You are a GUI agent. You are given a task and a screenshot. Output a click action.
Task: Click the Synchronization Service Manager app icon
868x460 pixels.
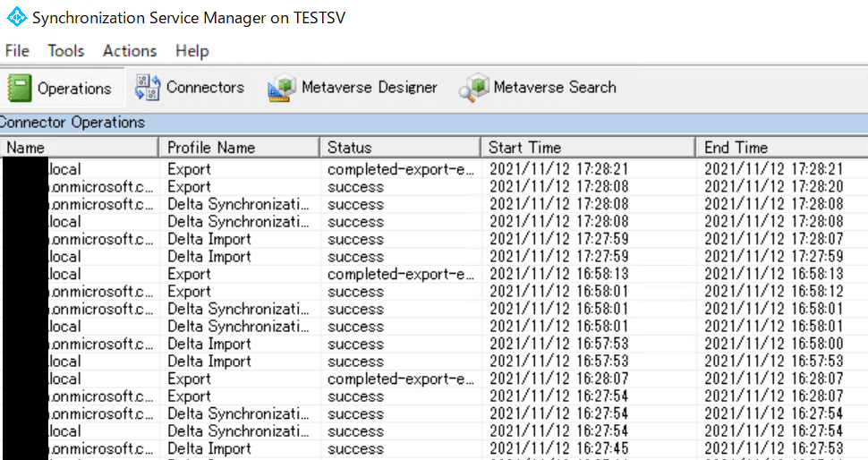[17, 17]
